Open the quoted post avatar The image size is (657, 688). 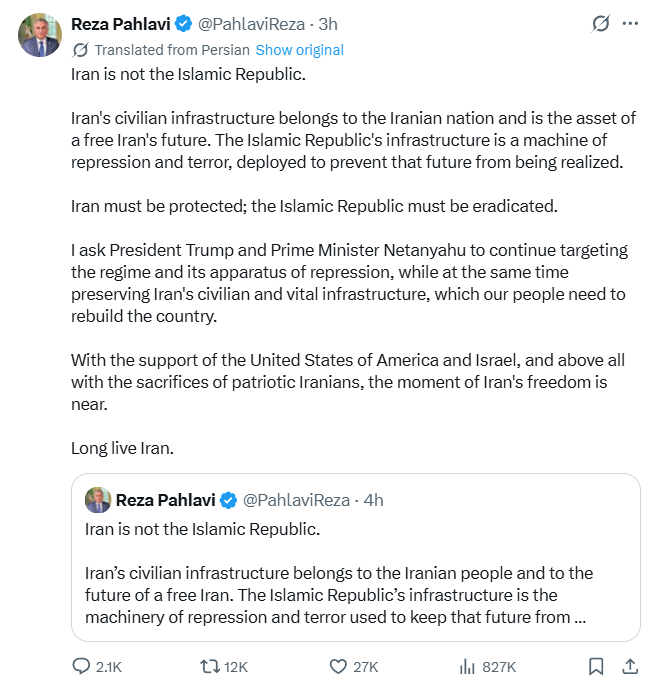[x=97, y=500]
